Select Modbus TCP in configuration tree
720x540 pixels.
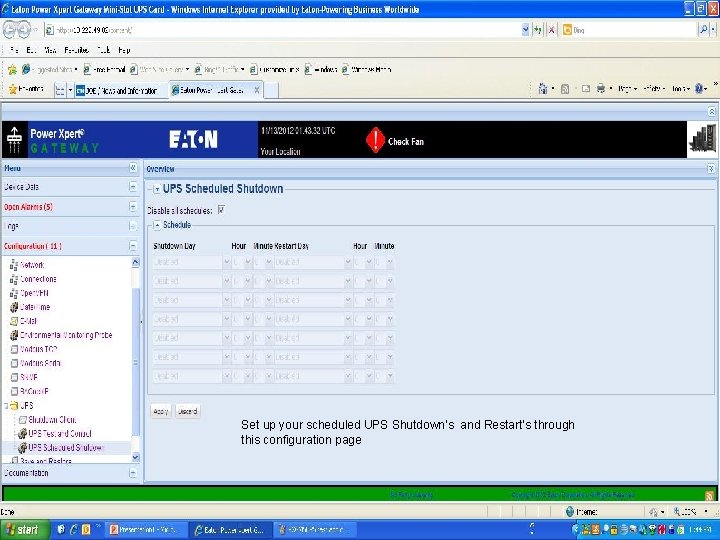coord(39,349)
